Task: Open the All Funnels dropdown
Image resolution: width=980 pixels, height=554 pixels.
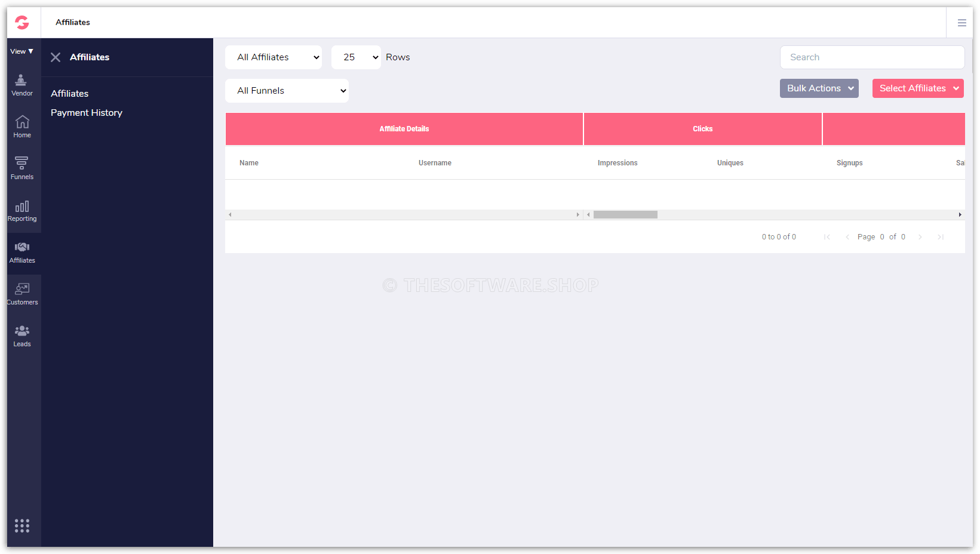Action: pos(287,90)
